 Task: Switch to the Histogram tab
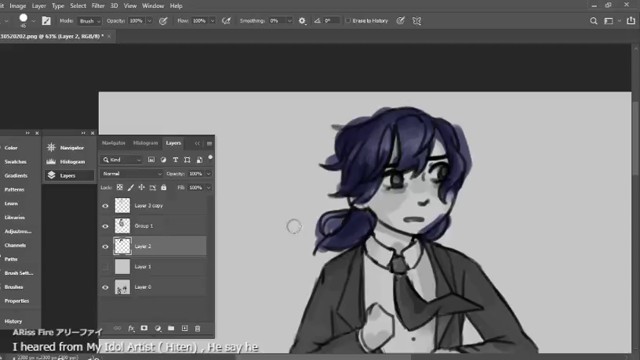(145, 143)
